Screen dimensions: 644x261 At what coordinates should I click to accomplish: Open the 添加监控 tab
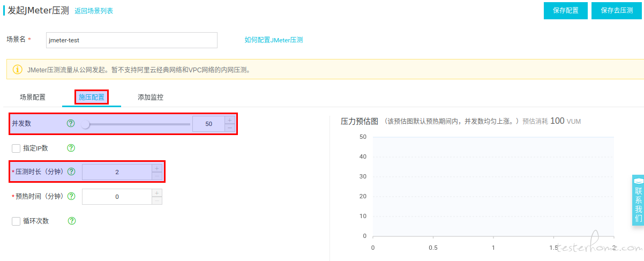pyautogui.click(x=151, y=97)
